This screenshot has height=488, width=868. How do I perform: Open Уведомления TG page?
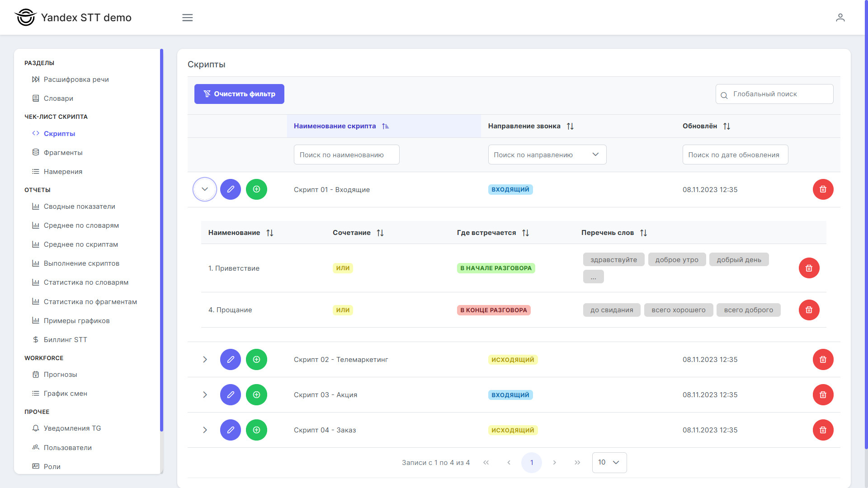pyautogui.click(x=66, y=428)
